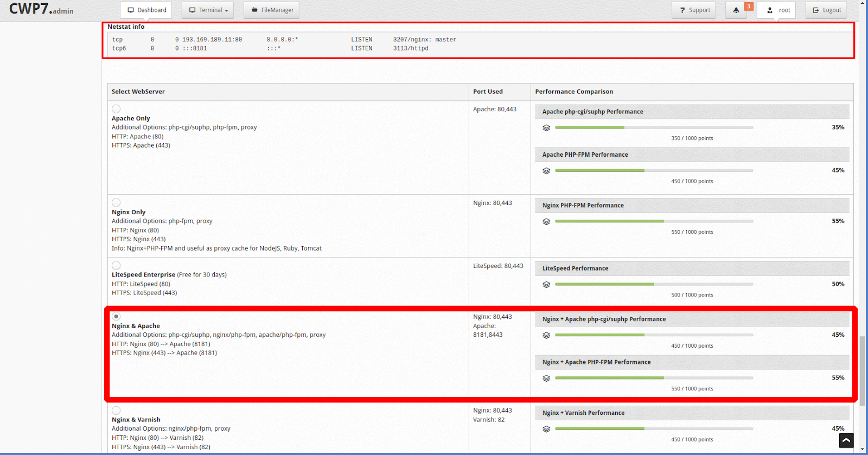Click the Apache PHP-FPM Performance layers icon
Image resolution: width=868 pixels, height=455 pixels.
546,171
